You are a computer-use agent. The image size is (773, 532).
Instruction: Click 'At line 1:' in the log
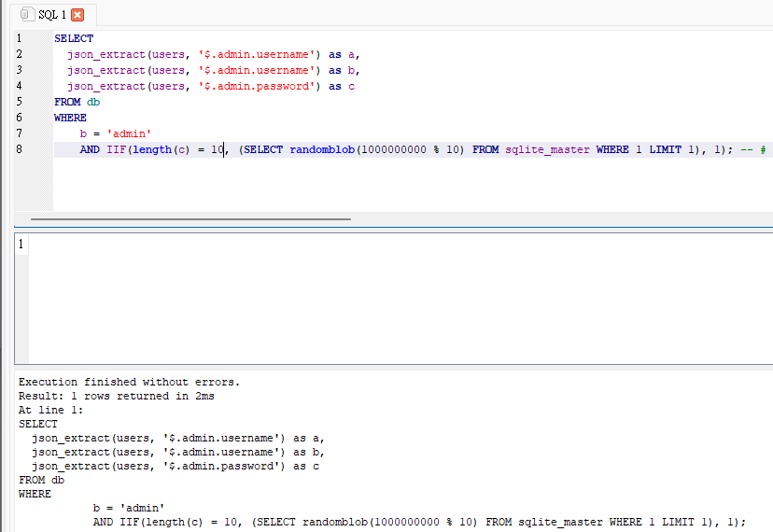(x=50, y=410)
